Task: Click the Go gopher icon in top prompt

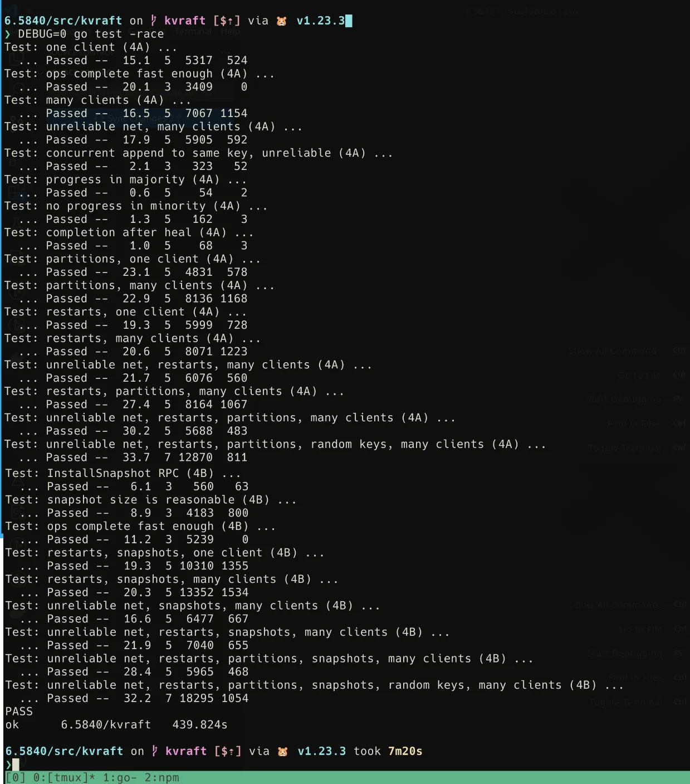Action: (282, 21)
